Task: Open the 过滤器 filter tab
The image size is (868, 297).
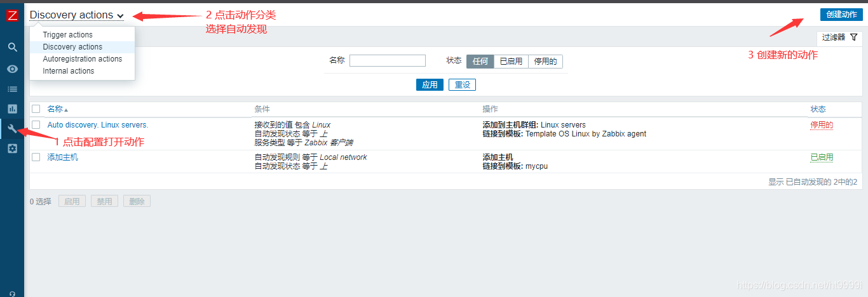Action: (x=839, y=37)
